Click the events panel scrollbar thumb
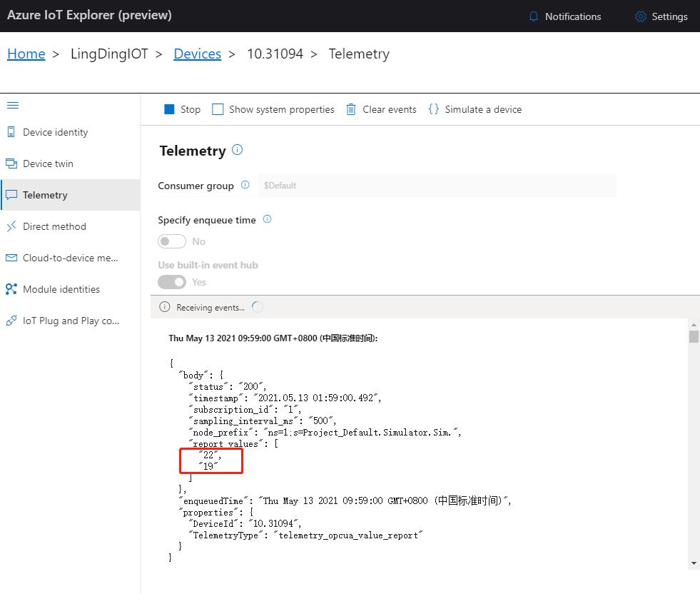Screen dimensions: 700x594 click(694, 336)
